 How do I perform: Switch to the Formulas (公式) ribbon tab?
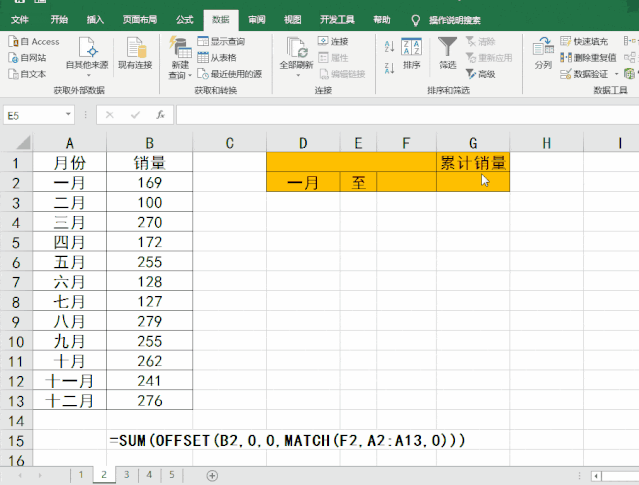pyautogui.click(x=184, y=19)
